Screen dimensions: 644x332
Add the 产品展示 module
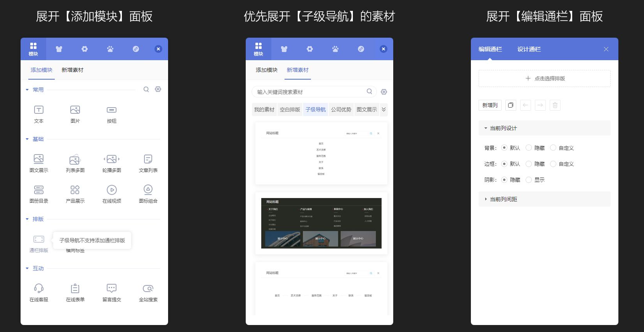[75, 194]
